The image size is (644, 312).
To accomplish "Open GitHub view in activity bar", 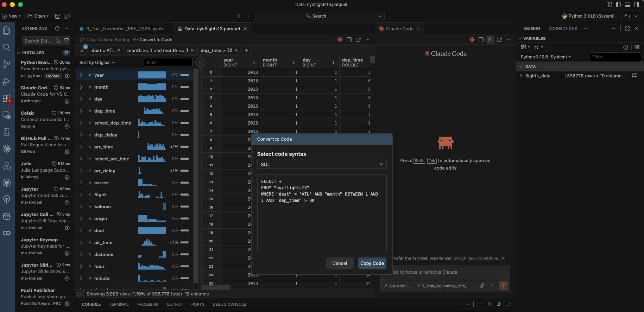I will tap(6, 183).
